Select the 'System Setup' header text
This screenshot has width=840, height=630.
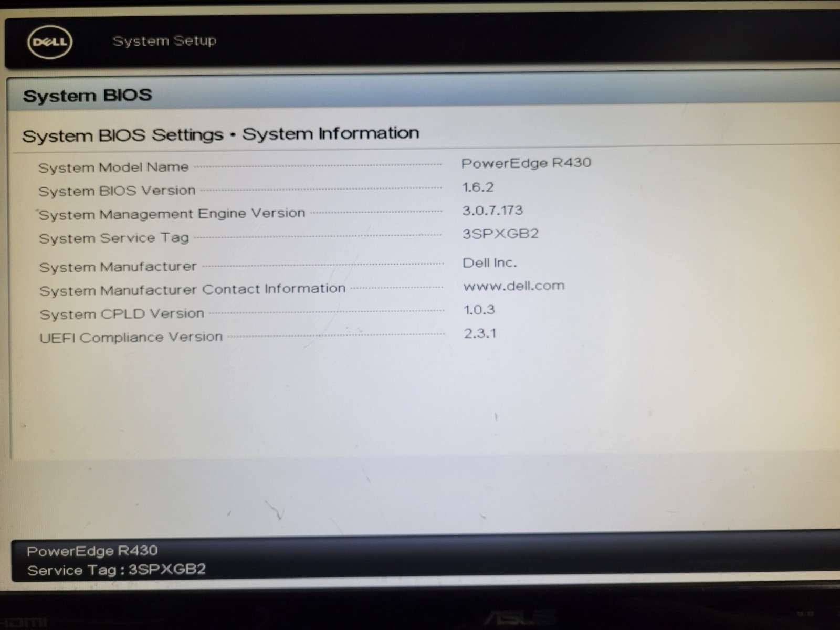click(x=164, y=40)
